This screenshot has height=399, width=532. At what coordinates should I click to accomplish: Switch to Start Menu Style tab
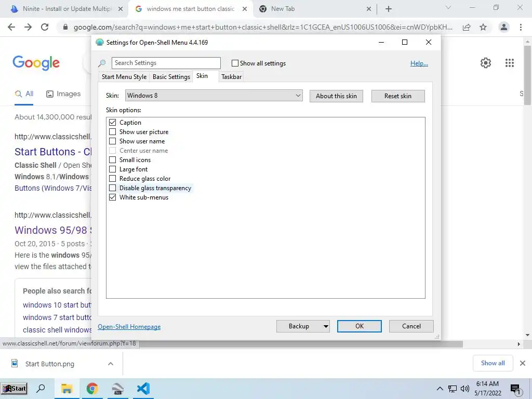(x=124, y=77)
